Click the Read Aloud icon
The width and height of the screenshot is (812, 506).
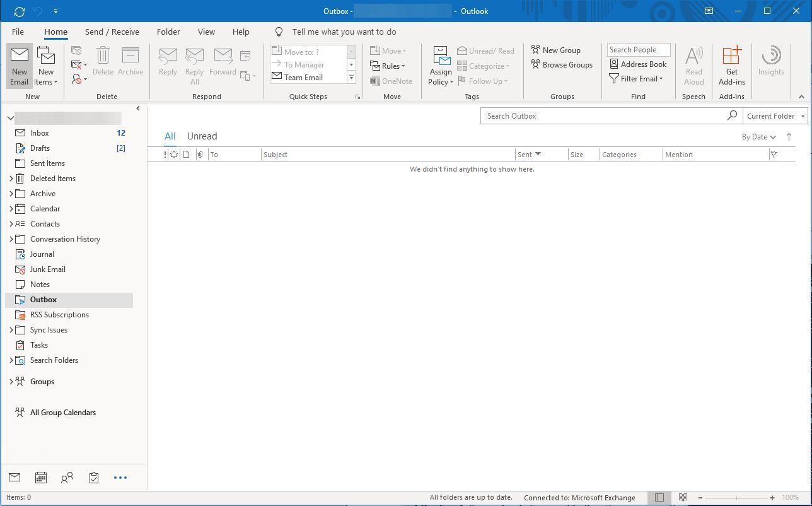(693, 66)
